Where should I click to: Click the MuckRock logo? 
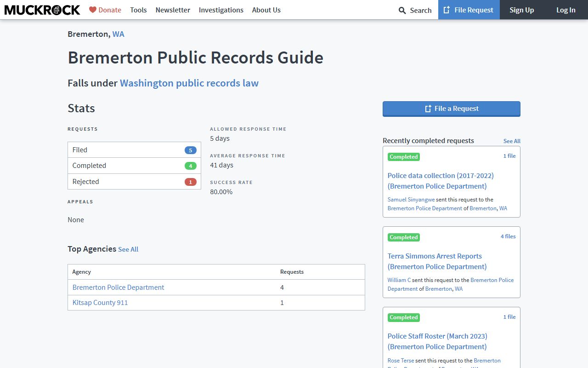[x=42, y=10]
